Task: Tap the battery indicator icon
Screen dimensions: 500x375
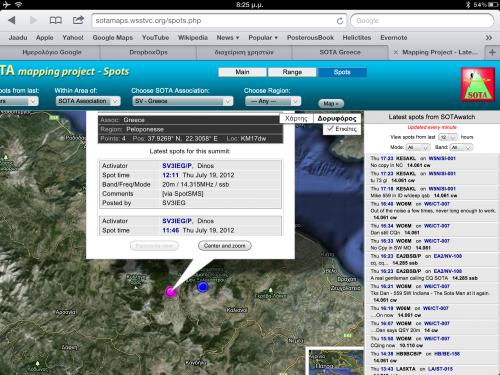Action: [x=493, y=5]
